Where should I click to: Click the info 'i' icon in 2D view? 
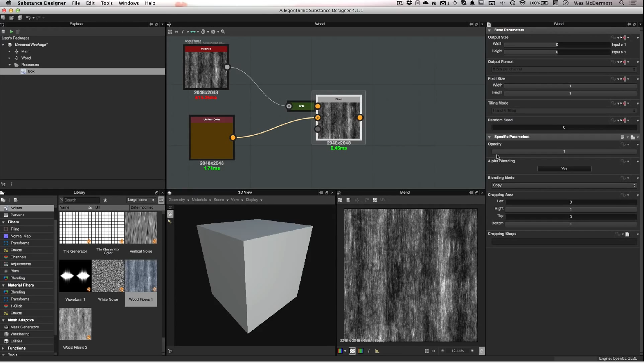click(x=369, y=351)
